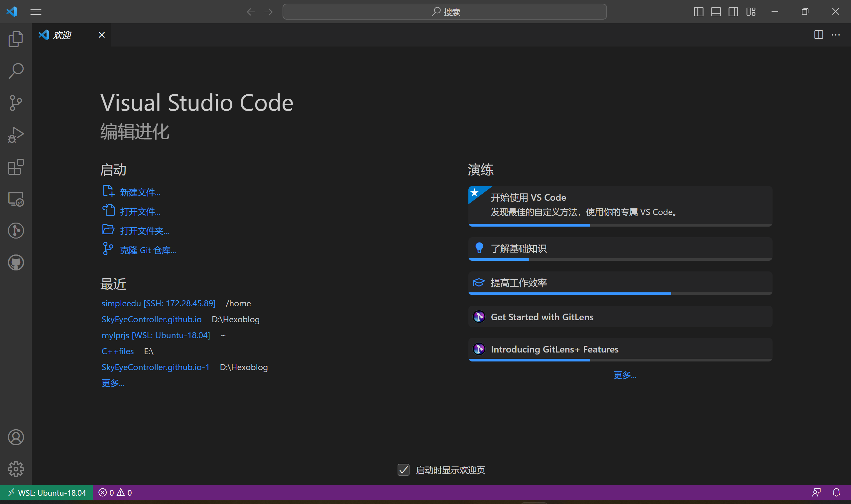Click the 克隆 Git 仓库... link
Image resolution: width=851 pixels, height=504 pixels.
[148, 250]
